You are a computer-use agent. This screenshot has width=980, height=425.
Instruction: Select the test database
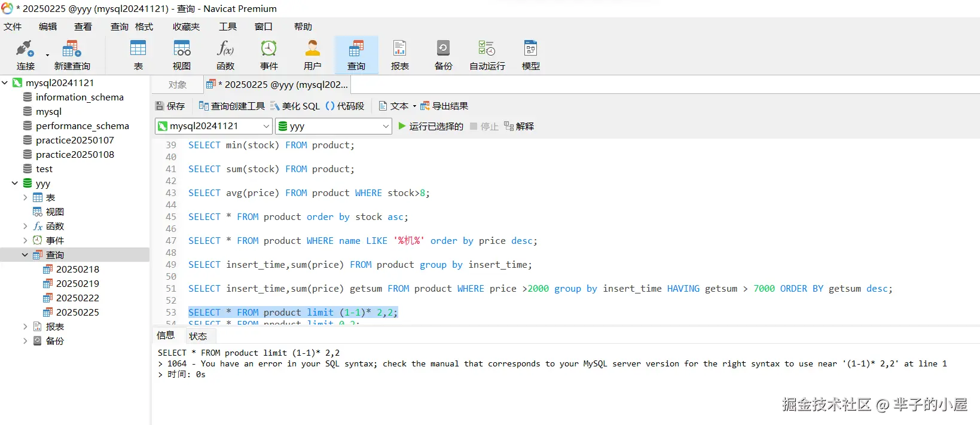coord(44,169)
